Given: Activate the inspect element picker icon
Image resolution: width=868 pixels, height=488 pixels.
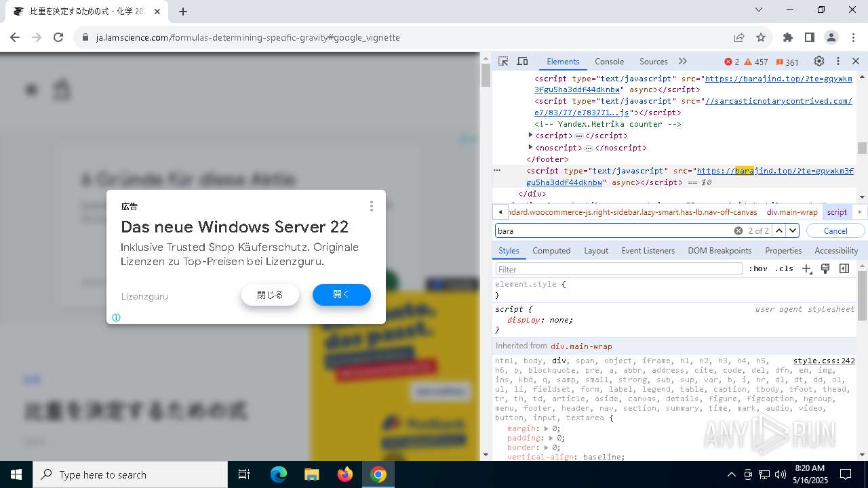Looking at the screenshot, I should point(503,62).
